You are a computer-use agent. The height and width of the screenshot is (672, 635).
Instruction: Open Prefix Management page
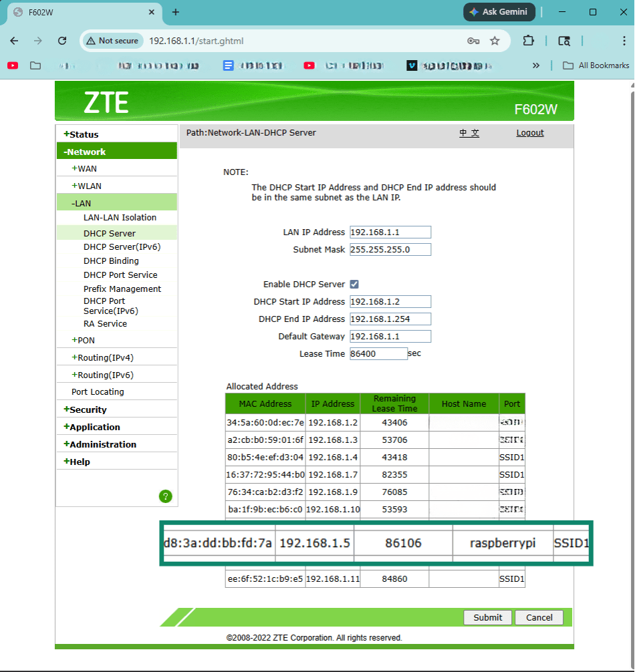coord(122,289)
